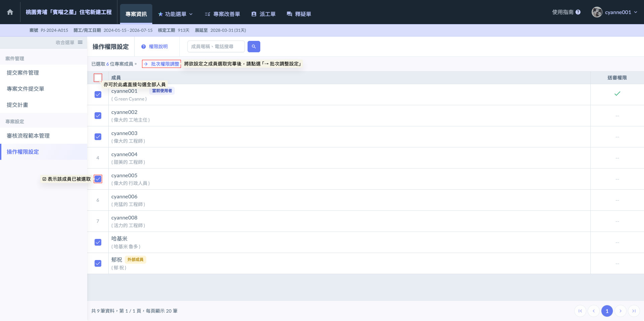Click the 釋疑單 chat icon
Screen dimensions: 644x321
(289, 14)
